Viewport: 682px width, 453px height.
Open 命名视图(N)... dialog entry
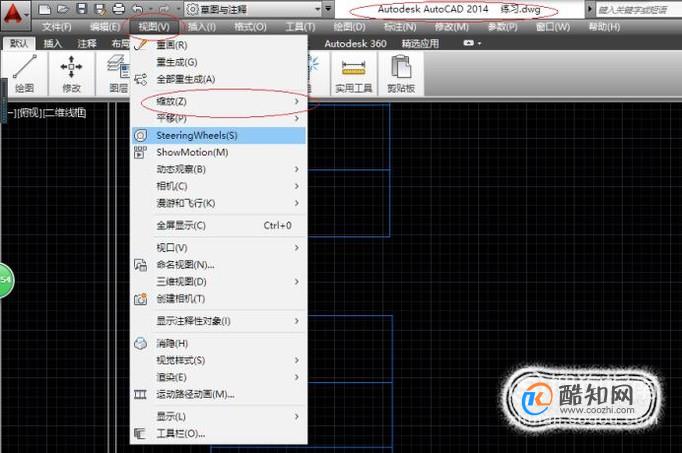pyautogui.click(x=219, y=264)
